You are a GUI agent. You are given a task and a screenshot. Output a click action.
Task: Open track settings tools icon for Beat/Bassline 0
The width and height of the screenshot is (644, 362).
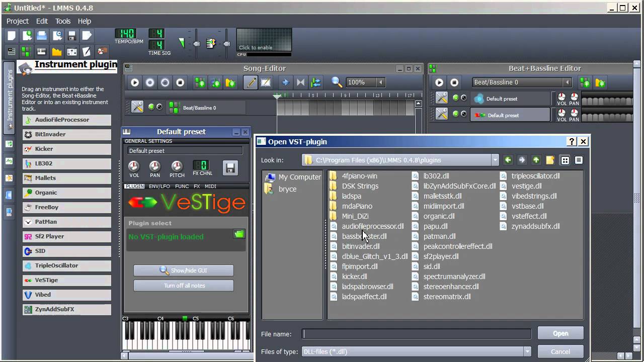pyautogui.click(x=137, y=107)
